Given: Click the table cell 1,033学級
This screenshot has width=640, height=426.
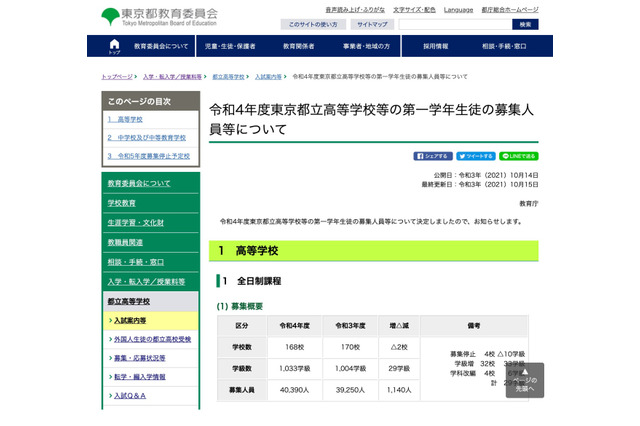Looking at the screenshot, I should (x=295, y=368).
